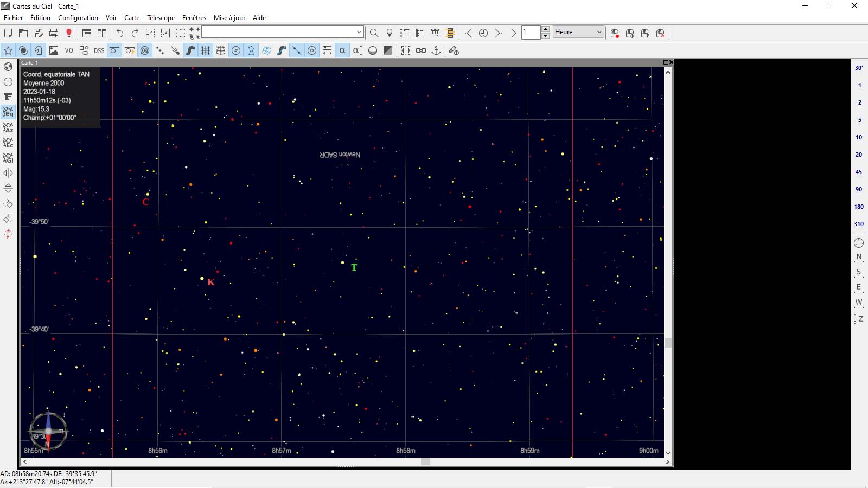The height and width of the screenshot is (488, 868).
Task: Toggle the Greek alpha labels button
Action: (x=342, y=50)
